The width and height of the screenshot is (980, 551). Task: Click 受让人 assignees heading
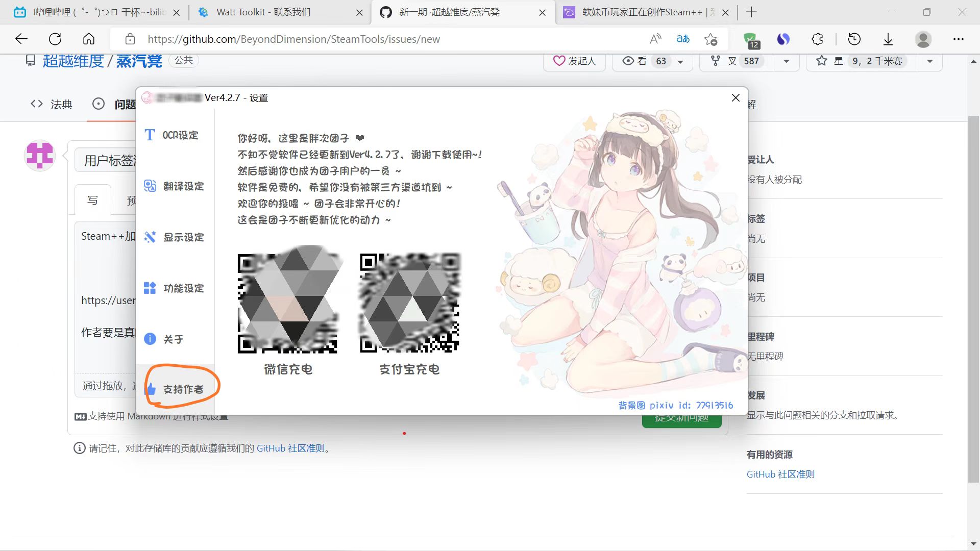tap(761, 160)
